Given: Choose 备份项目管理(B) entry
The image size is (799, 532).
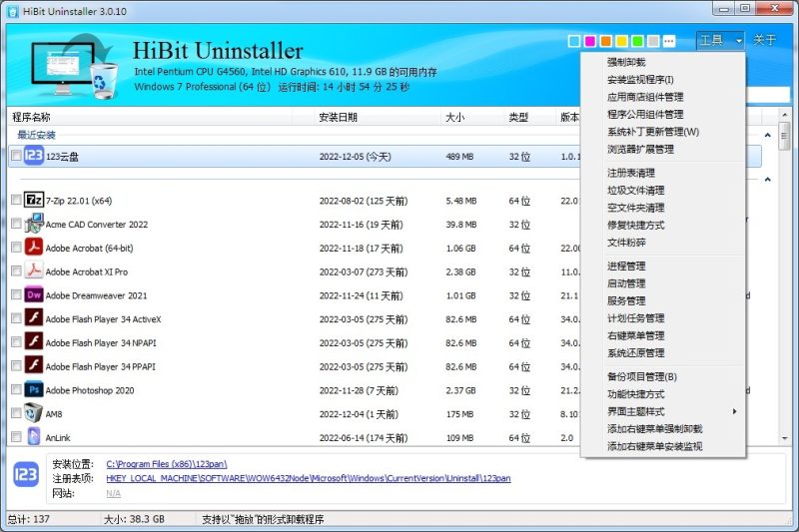Looking at the screenshot, I should (x=641, y=376).
